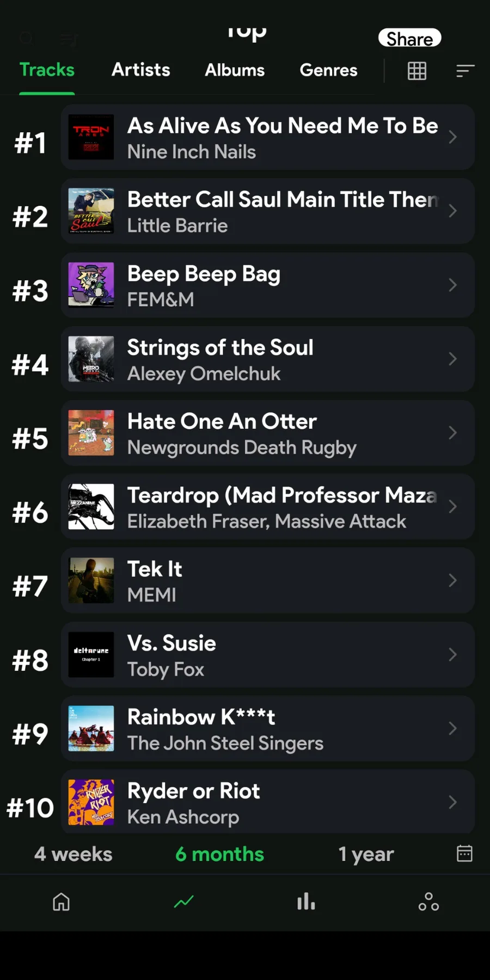Switch to the Genres tab
490x980 pixels.
point(328,70)
